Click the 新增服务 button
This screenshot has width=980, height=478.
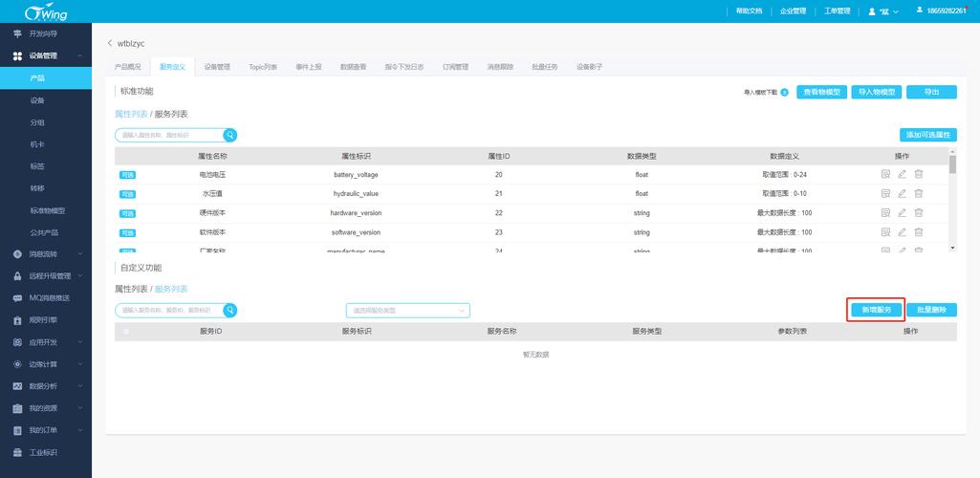876,310
